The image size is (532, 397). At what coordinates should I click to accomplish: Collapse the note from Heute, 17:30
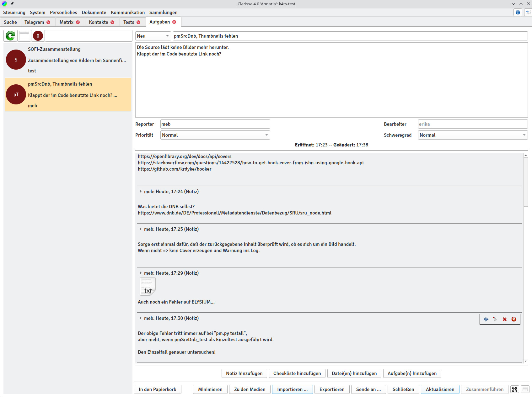tap(141, 318)
